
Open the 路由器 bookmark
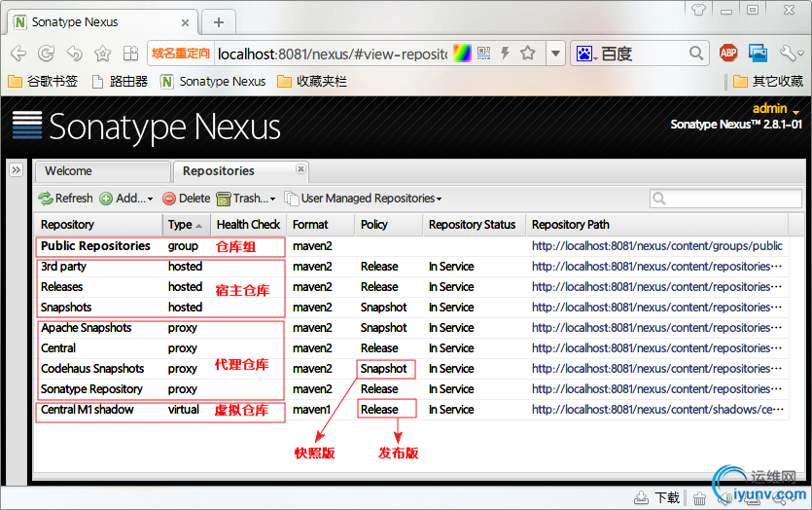pyautogui.click(x=120, y=82)
